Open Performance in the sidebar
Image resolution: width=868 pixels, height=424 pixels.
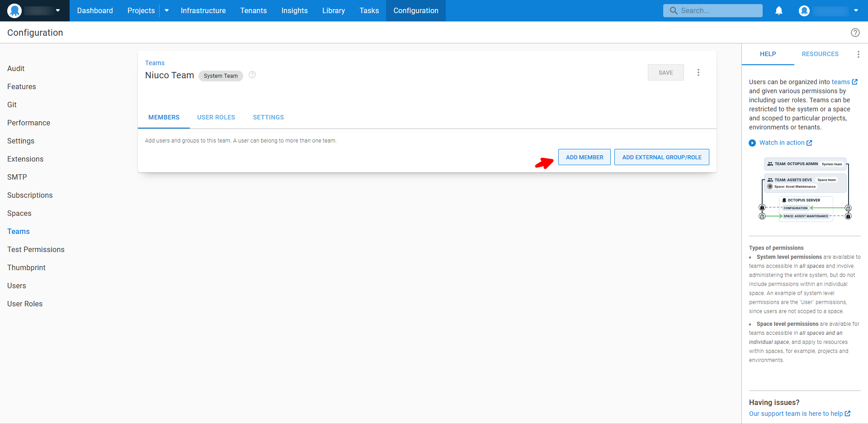click(28, 123)
